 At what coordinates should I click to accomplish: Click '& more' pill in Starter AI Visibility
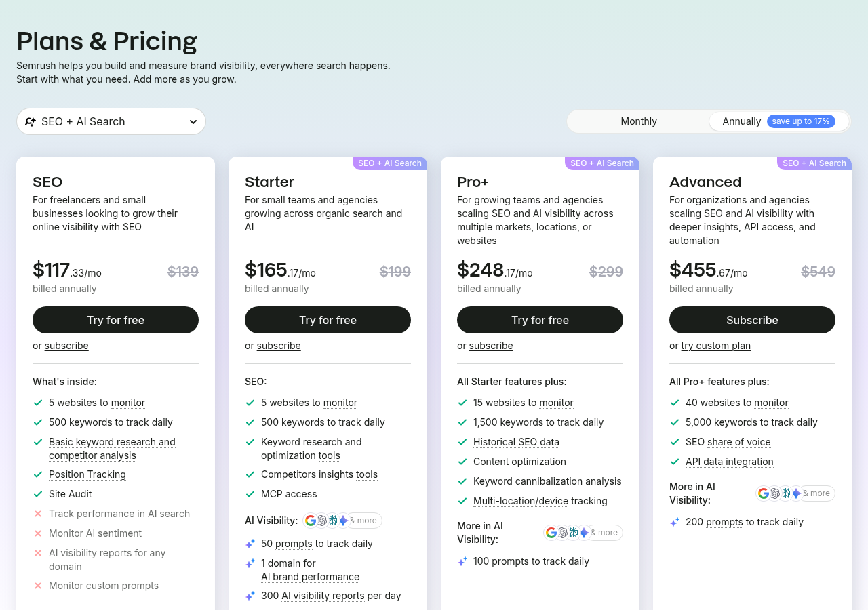(364, 521)
